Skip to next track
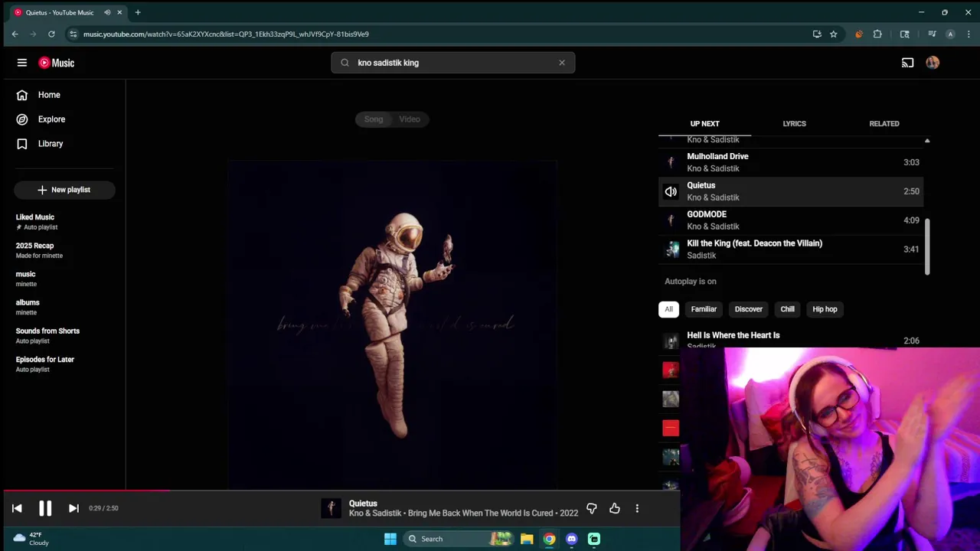The height and width of the screenshot is (551, 980). [73, 508]
